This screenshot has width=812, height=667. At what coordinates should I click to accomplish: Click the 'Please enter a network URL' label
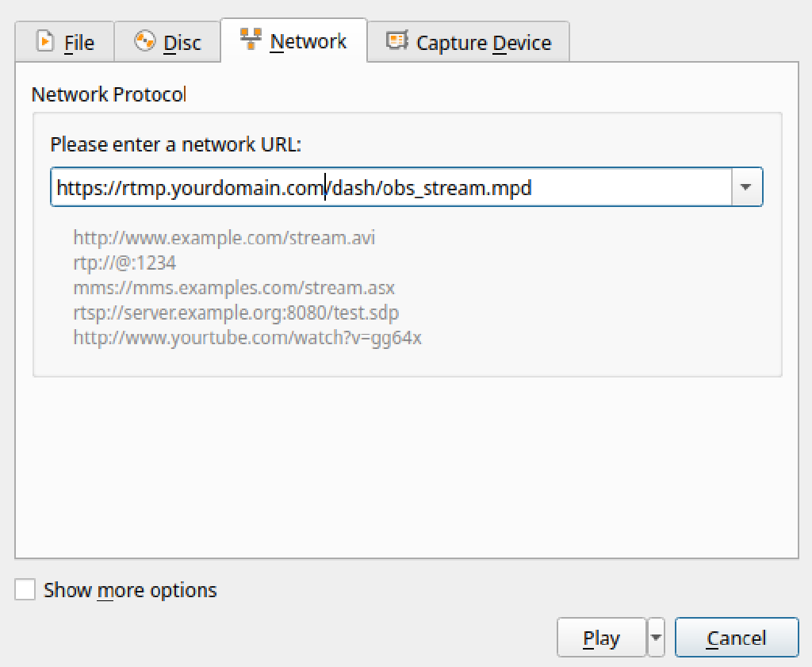pyautogui.click(x=176, y=145)
